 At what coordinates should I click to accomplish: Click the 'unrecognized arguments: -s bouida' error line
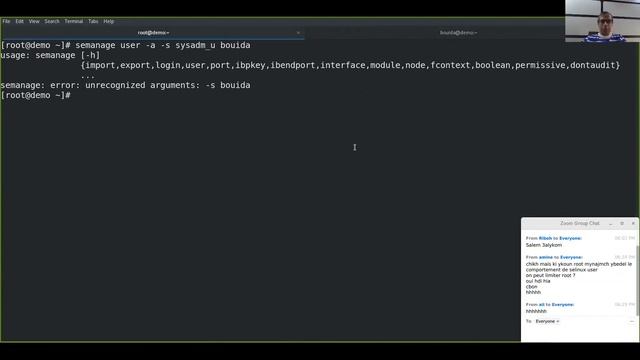click(126, 85)
